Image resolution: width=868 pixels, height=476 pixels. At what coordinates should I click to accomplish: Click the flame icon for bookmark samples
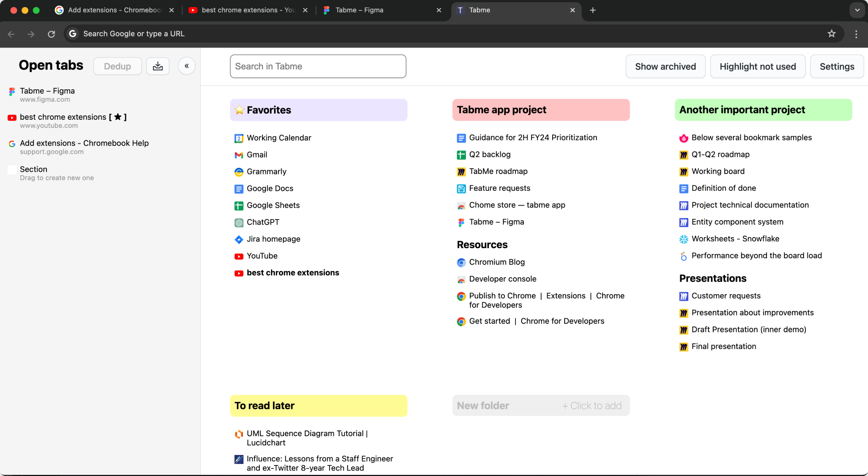pos(683,138)
